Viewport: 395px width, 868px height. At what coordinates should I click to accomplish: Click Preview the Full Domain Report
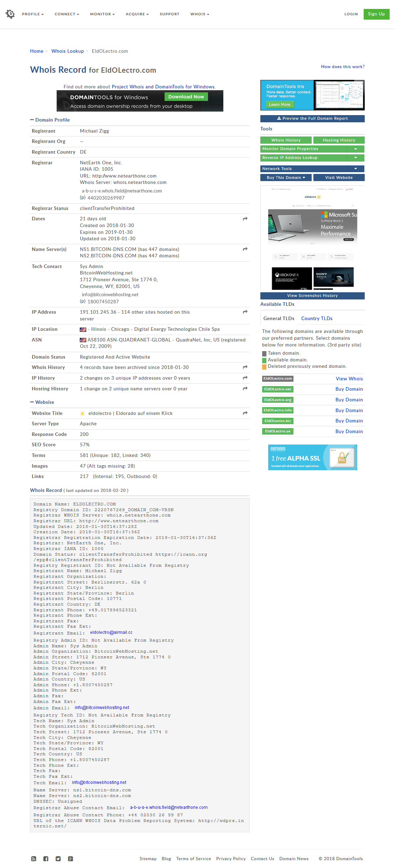click(x=312, y=119)
